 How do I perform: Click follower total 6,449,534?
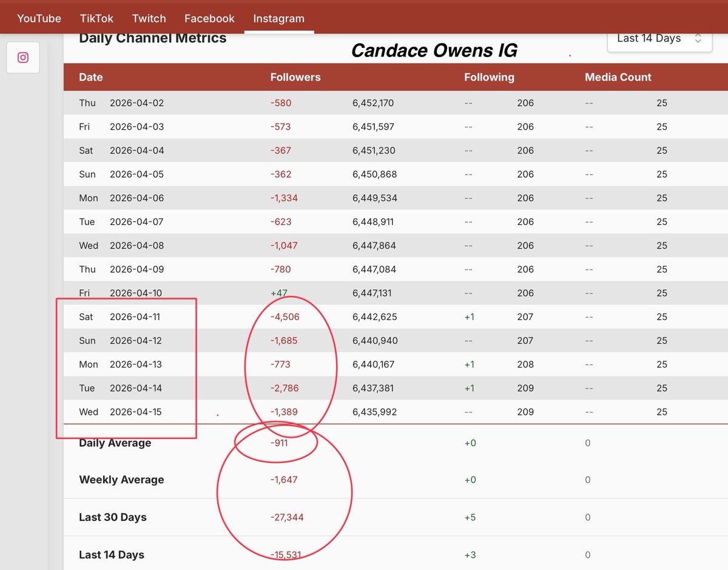(374, 198)
